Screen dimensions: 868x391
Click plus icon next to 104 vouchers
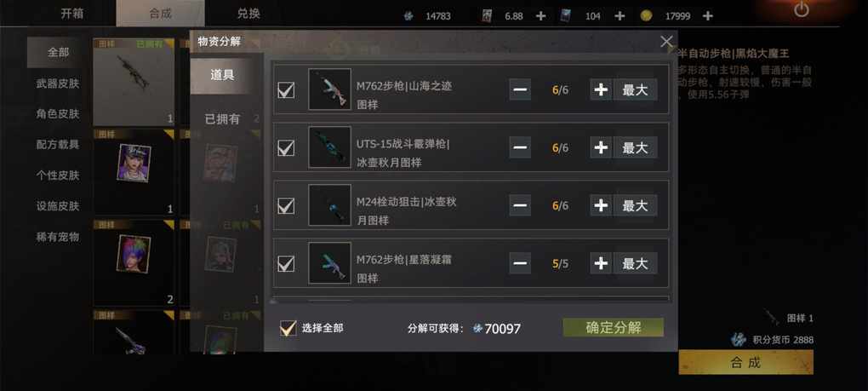pyautogui.click(x=620, y=16)
